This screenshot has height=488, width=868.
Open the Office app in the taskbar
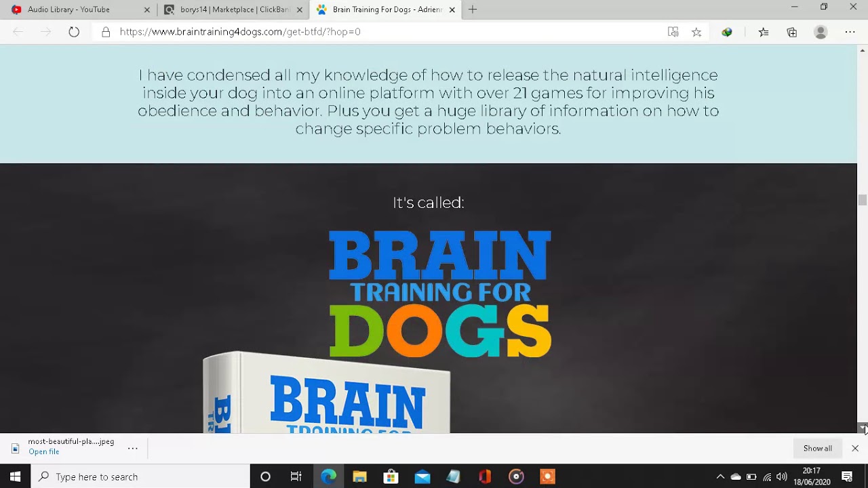coord(485,476)
